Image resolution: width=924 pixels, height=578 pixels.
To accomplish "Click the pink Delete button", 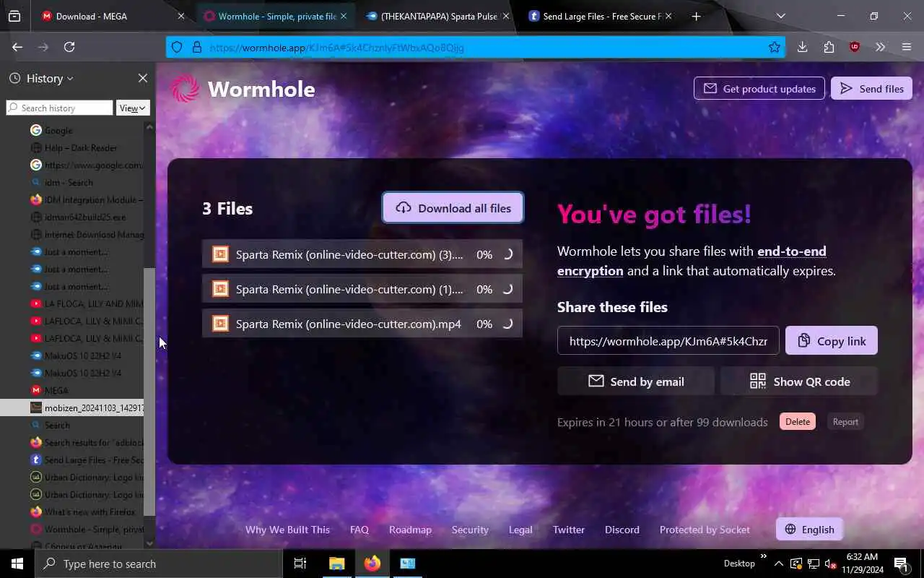I will [x=798, y=422].
